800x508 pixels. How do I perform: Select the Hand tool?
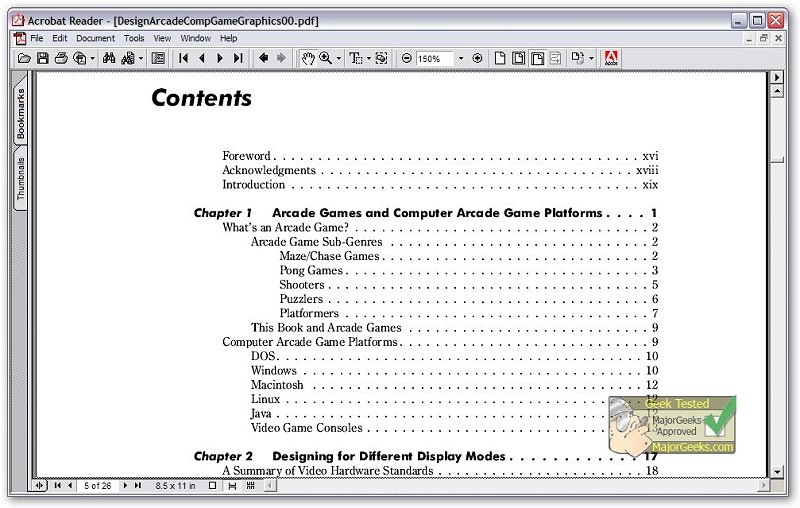coord(308,58)
